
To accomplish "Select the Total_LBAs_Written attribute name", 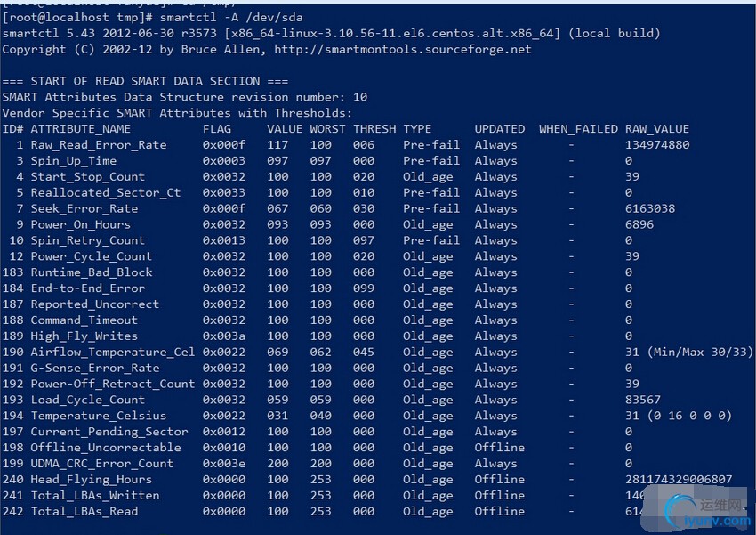I will (94, 496).
